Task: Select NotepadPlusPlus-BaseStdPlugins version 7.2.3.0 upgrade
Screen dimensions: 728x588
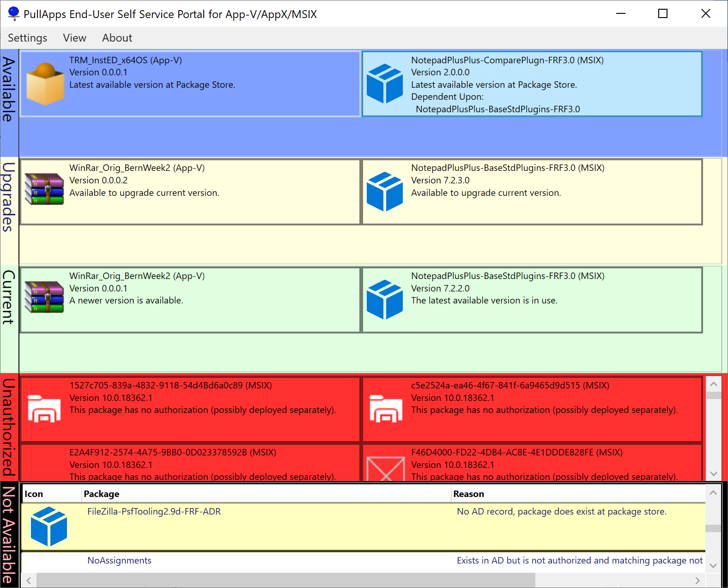Action: point(532,192)
